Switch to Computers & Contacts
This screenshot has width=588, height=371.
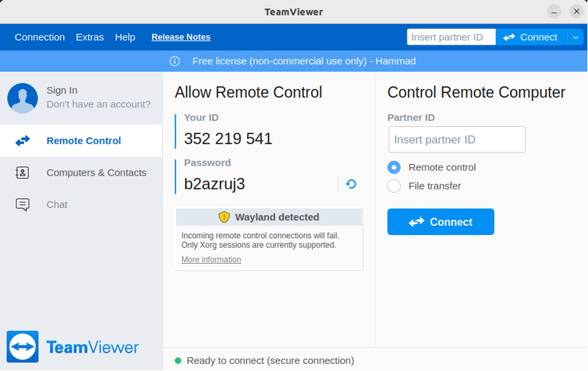tap(81, 172)
